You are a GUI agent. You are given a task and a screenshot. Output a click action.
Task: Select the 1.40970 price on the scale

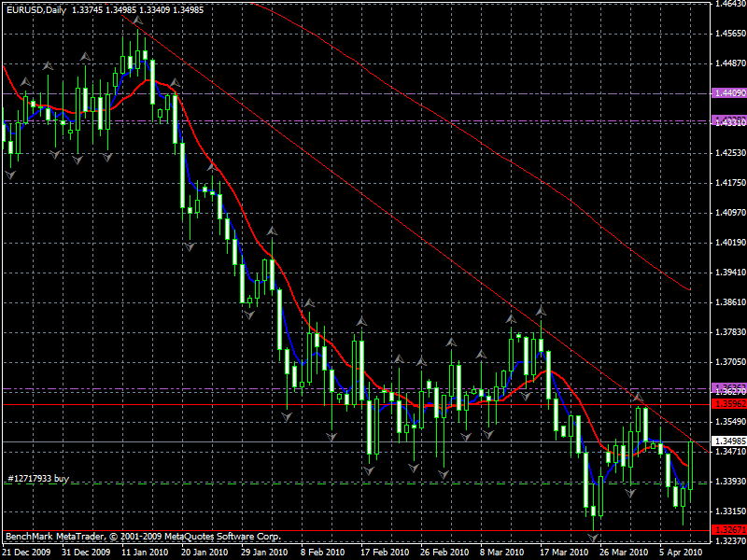pyautogui.click(x=730, y=213)
